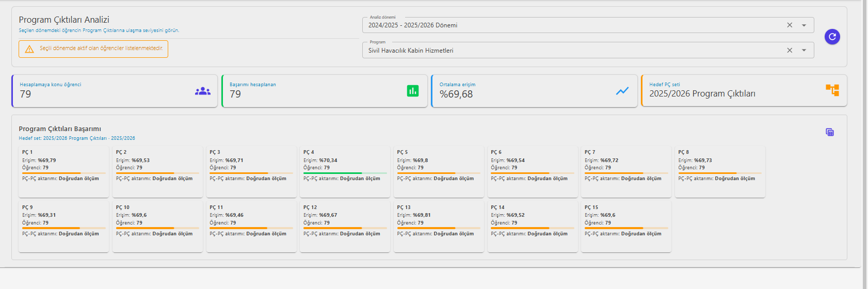The width and height of the screenshot is (868, 289).
Task: Open the Analiz dönemi dropdown arrow
Action: 804,25
